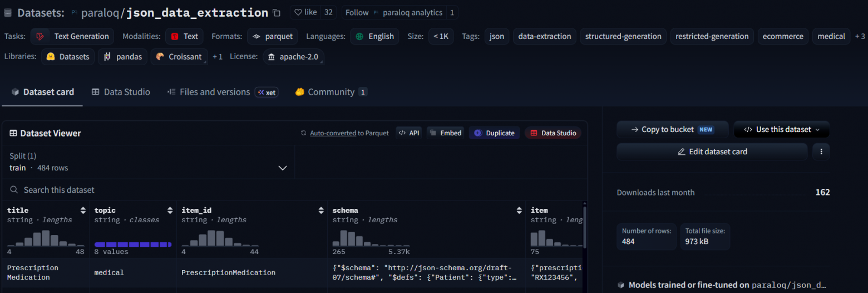This screenshot has width=868, height=293.
Task: Switch to the Dataset card tab
Action: click(42, 92)
